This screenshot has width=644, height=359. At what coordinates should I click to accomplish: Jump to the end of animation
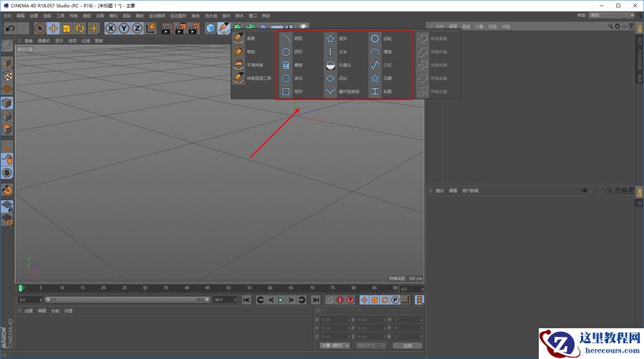pyautogui.click(x=316, y=300)
